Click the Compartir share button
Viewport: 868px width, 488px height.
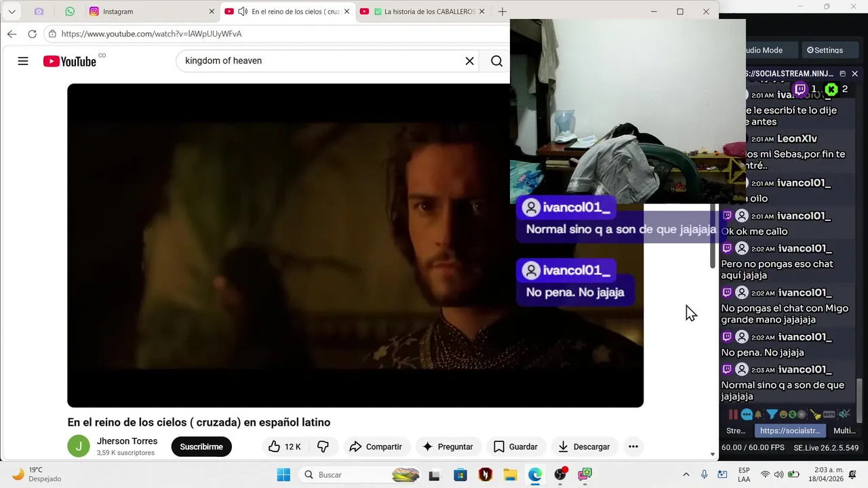(376, 447)
